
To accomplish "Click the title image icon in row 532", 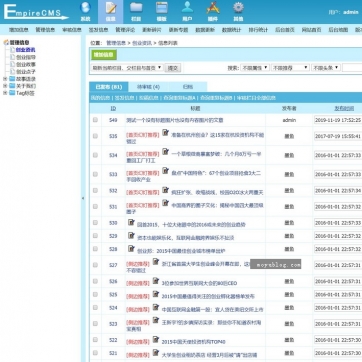I will [165, 190].
